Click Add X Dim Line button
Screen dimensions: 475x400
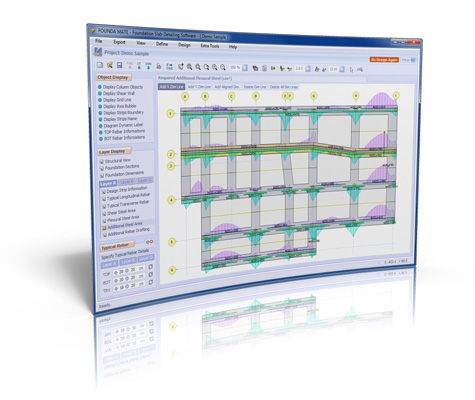pyautogui.click(x=171, y=87)
